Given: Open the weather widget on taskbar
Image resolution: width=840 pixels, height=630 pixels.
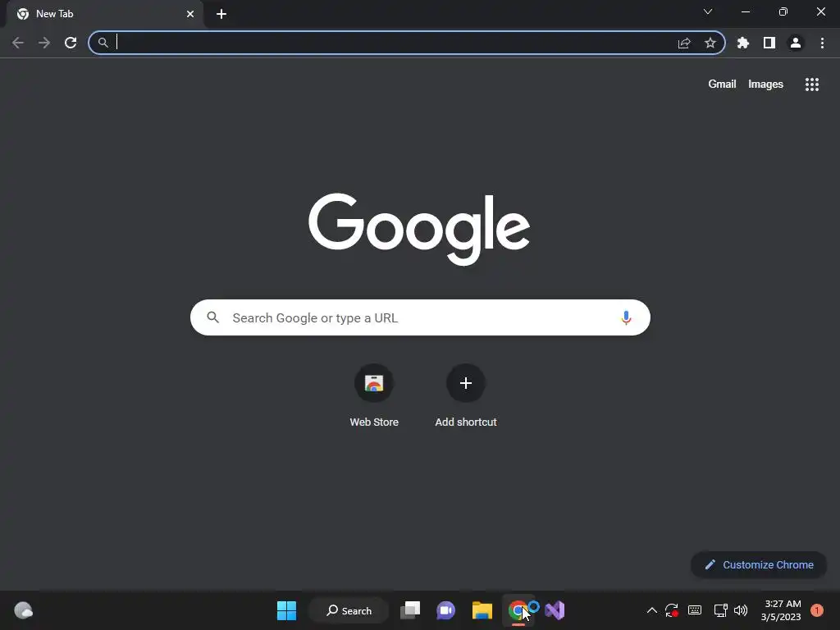Looking at the screenshot, I should pyautogui.click(x=23, y=610).
